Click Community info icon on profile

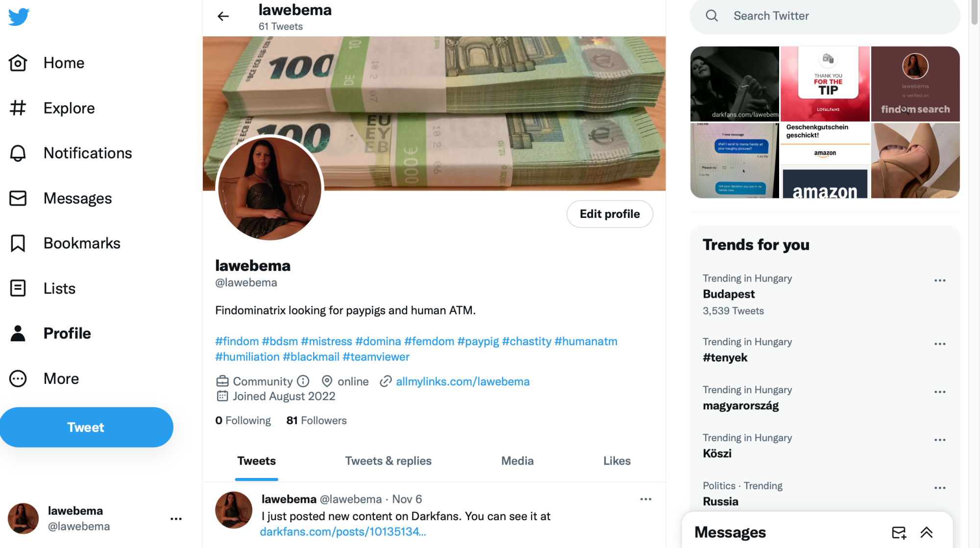[303, 381]
